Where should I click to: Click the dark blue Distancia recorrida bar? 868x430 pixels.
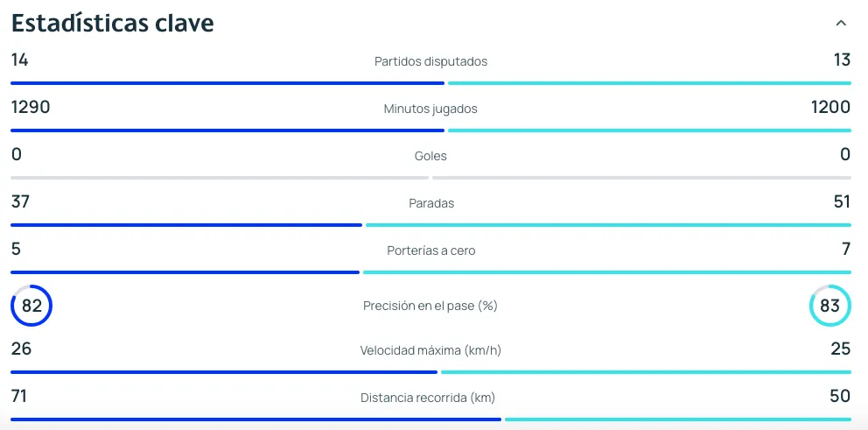(x=255, y=419)
